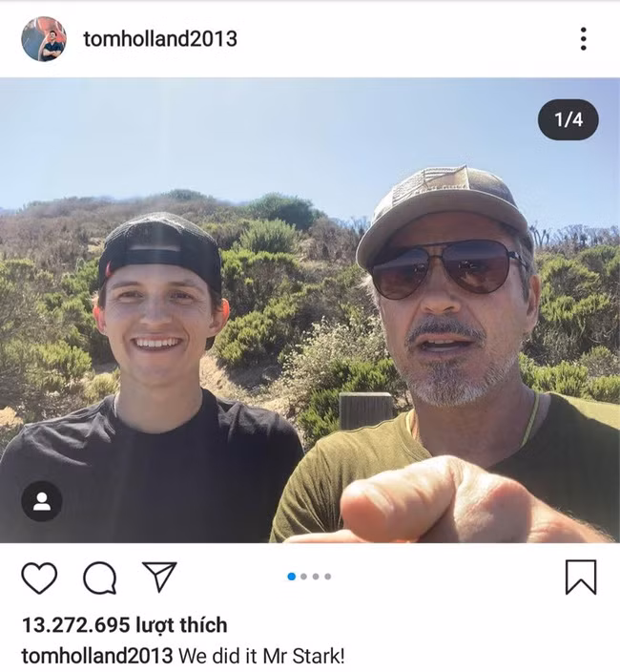620x672 pixels.
Task: Click the tomholland2013 username in the header
Action: pos(160,39)
